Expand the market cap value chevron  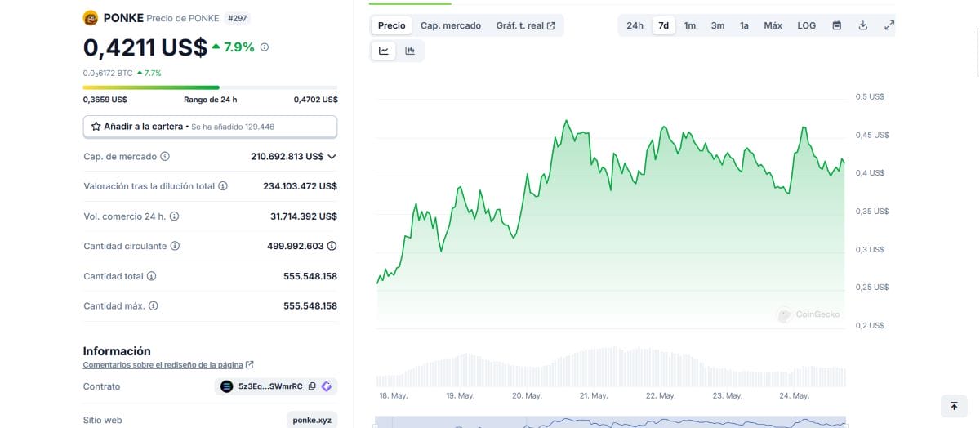tap(332, 156)
